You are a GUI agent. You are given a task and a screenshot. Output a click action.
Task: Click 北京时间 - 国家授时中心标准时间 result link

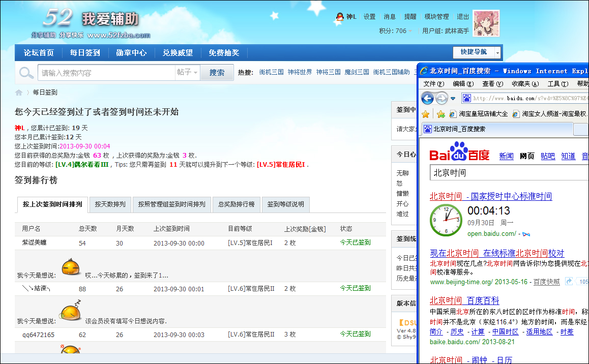pos(490,196)
